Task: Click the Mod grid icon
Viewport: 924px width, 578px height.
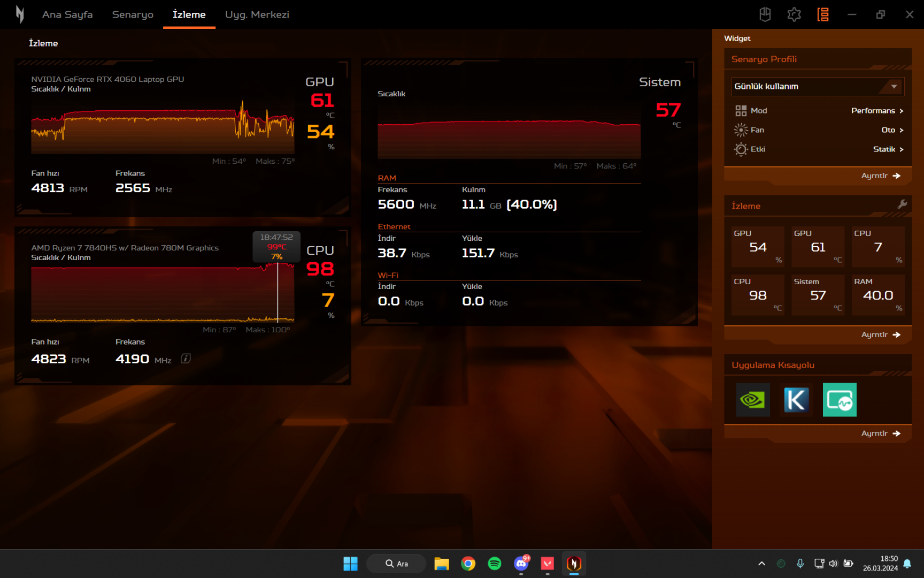Action: (x=741, y=111)
